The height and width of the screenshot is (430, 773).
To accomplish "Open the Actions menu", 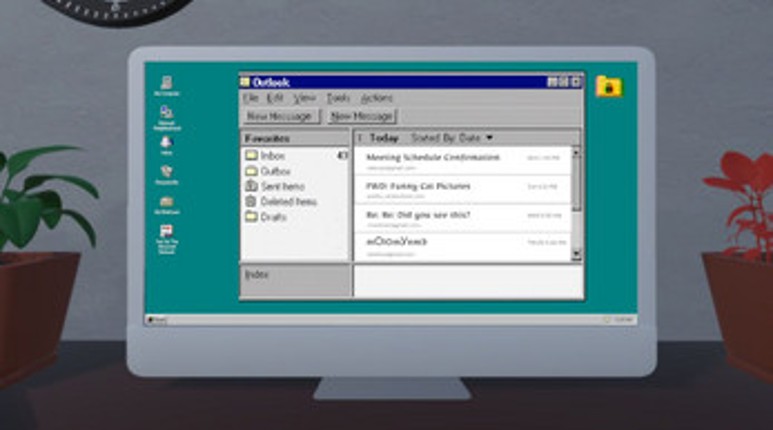I will pos(376,98).
